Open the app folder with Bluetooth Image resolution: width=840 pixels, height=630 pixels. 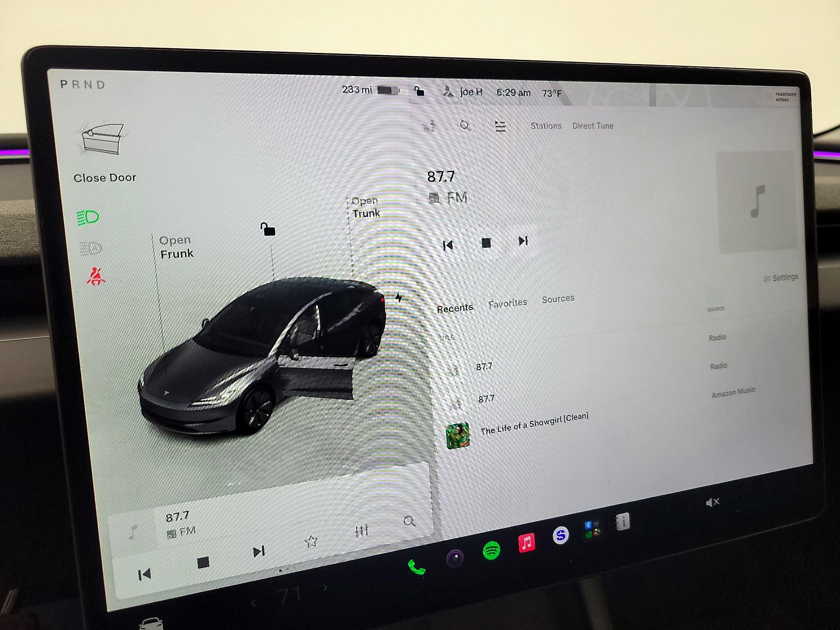(x=592, y=528)
